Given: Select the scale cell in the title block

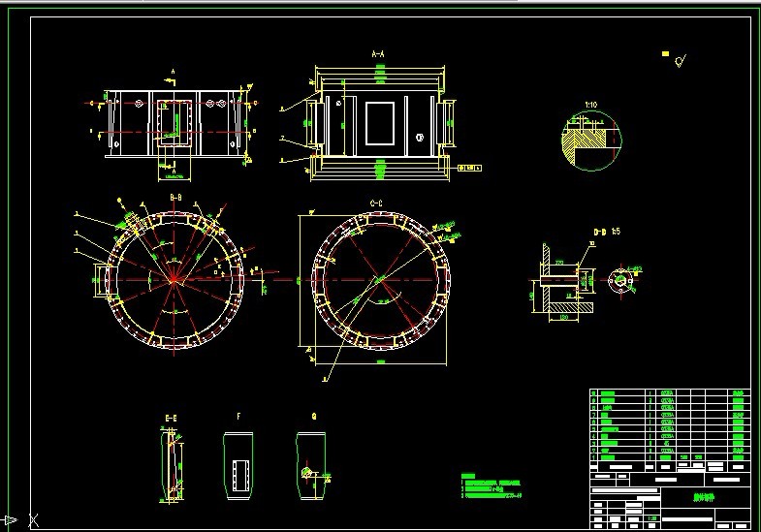Looking at the screenshot, I should pyautogui.click(x=652, y=518).
